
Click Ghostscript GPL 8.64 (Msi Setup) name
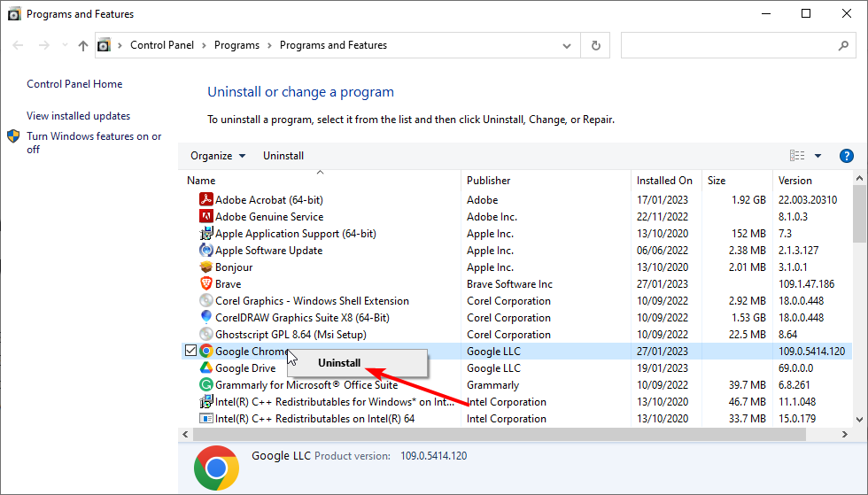pyautogui.click(x=291, y=335)
